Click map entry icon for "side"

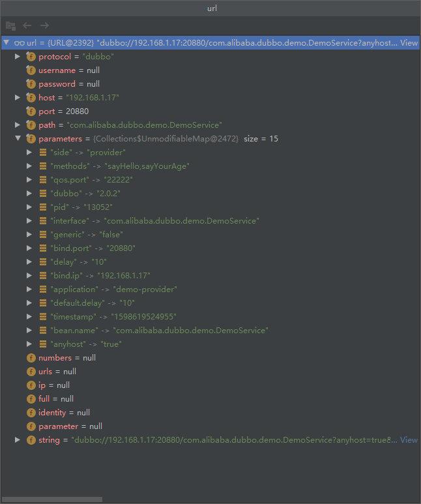[43, 153]
